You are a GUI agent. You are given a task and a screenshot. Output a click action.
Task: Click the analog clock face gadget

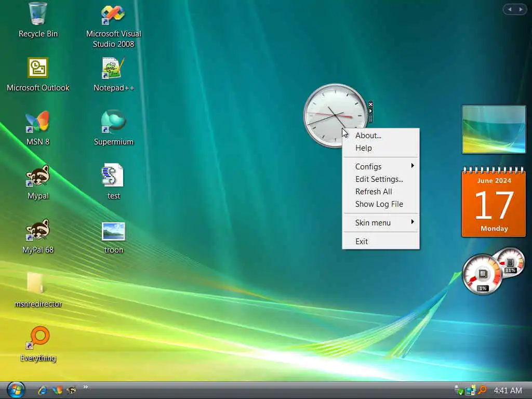click(335, 115)
